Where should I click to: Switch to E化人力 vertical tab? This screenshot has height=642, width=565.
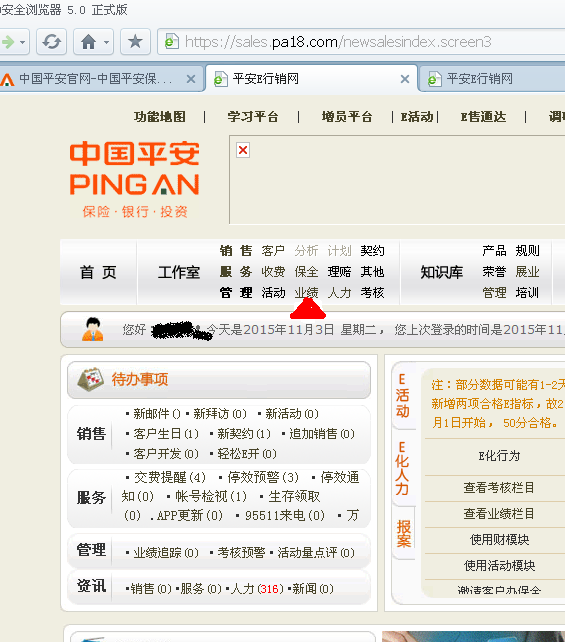coord(403,468)
